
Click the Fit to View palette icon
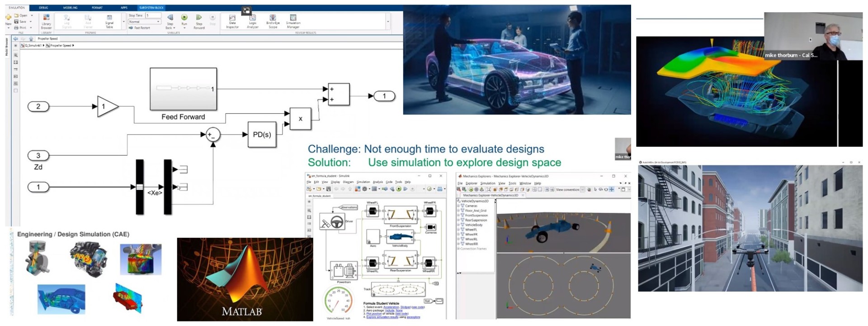click(16, 62)
